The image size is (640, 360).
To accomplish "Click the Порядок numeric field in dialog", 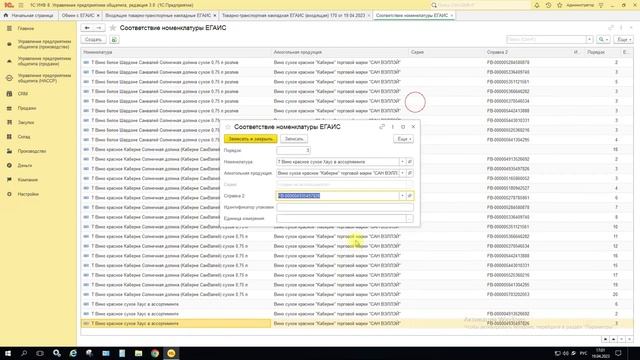I will (x=293, y=151).
